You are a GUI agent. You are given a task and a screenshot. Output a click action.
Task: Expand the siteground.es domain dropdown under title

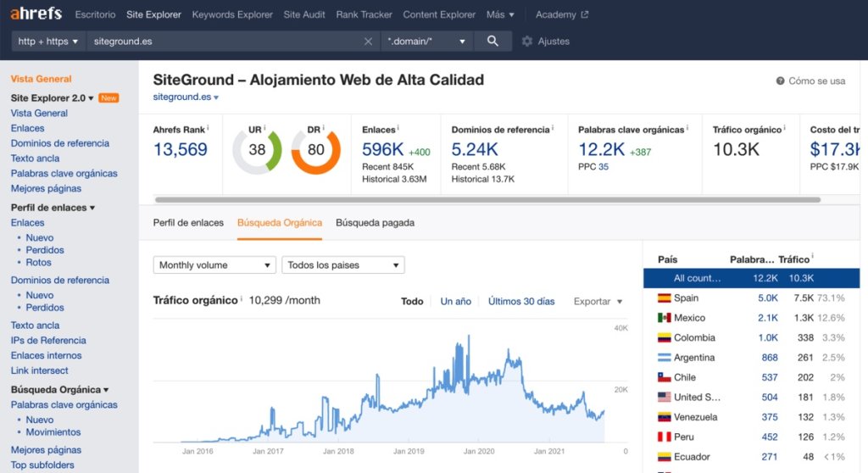[186, 97]
